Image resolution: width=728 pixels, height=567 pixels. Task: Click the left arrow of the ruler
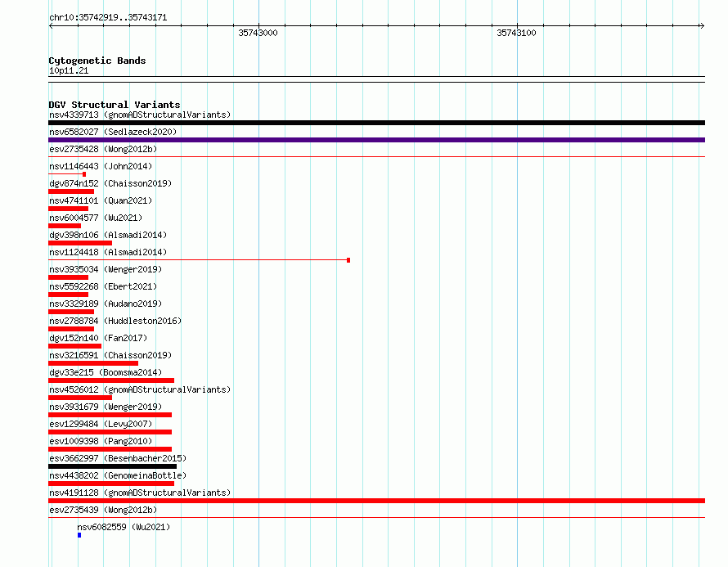tap(51, 25)
